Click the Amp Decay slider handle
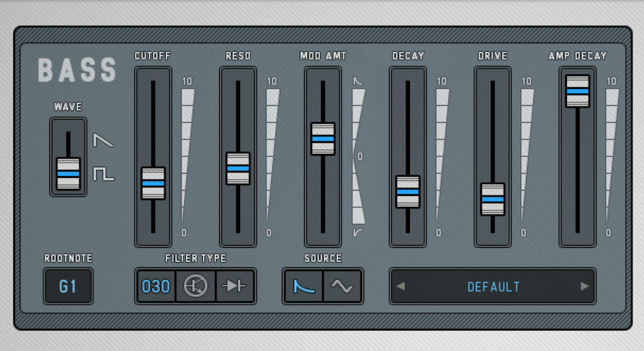Viewport: 644px width, 351px height. point(577,91)
